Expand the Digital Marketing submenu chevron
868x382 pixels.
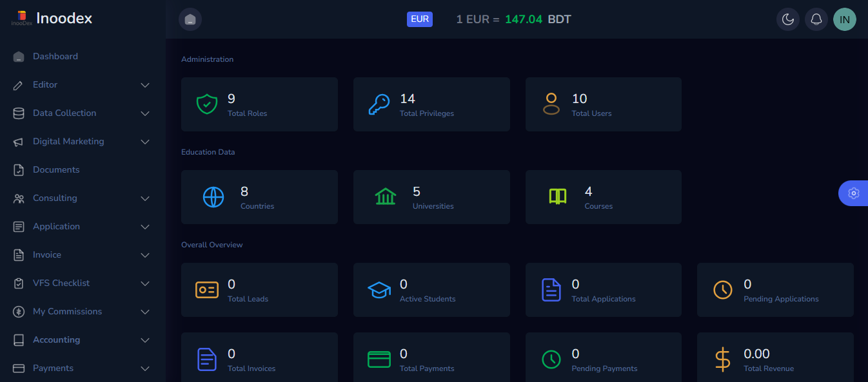[x=145, y=142]
